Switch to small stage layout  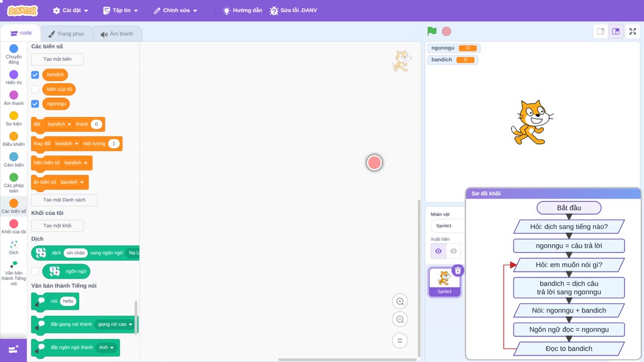pos(601,31)
